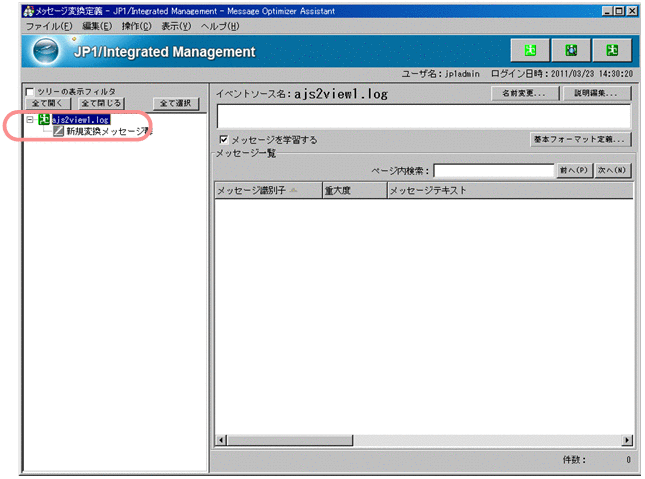Viewport: 645px width, 479px height.
Task: Click the last green toolbar icon button
Action: tap(612, 51)
